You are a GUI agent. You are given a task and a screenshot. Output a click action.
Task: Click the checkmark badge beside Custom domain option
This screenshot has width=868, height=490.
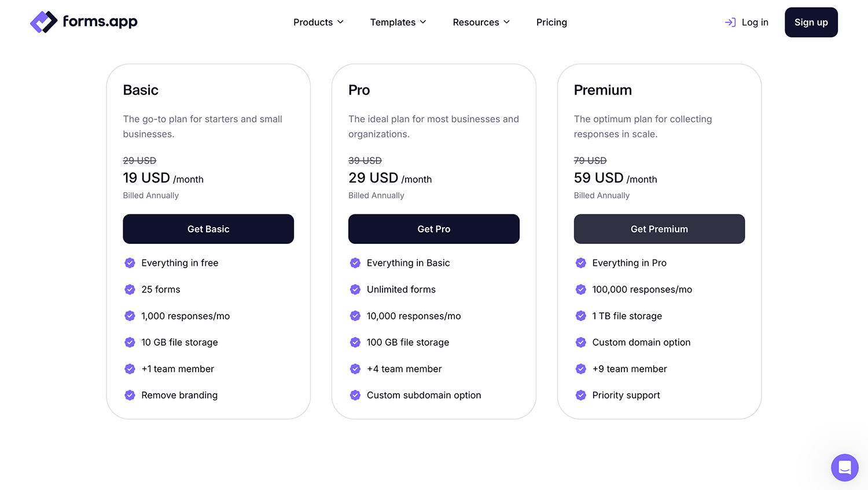tap(581, 342)
